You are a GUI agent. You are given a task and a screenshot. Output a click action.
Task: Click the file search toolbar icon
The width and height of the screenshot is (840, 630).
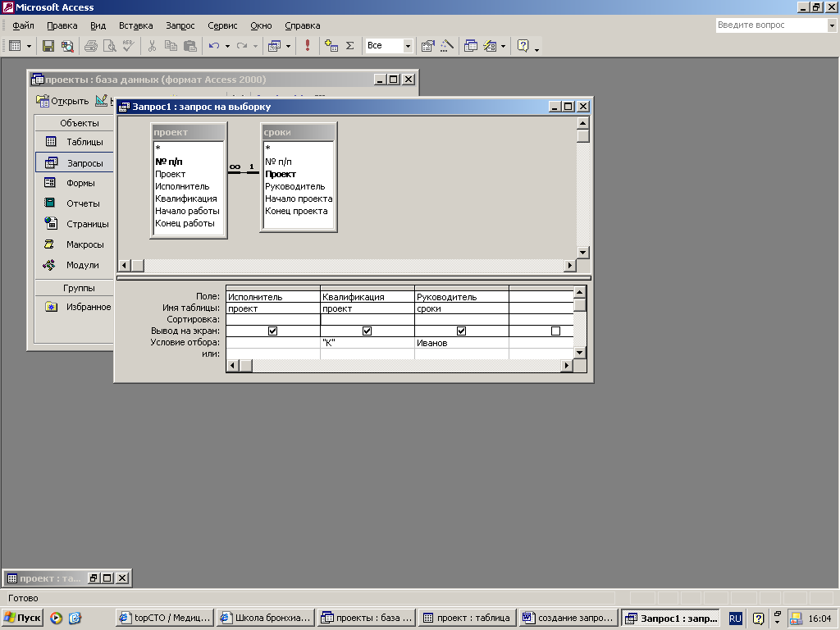67,46
